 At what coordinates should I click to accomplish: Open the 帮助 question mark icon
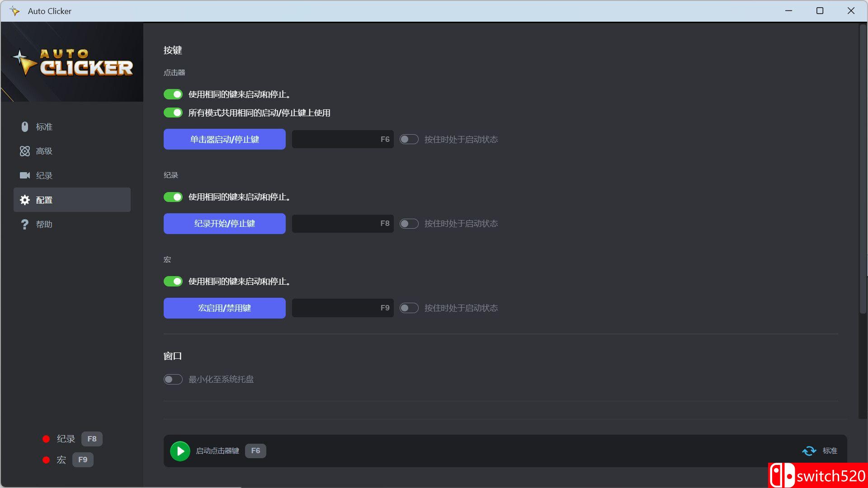pos(25,224)
